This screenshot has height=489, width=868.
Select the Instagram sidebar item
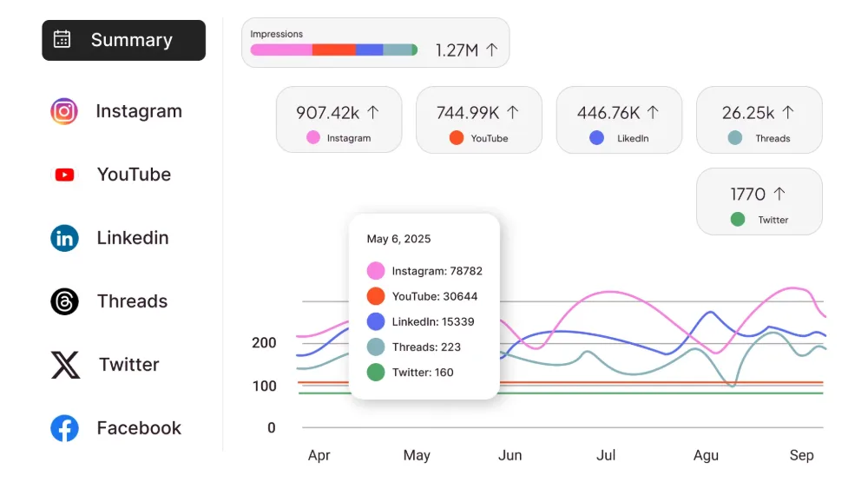tap(117, 111)
